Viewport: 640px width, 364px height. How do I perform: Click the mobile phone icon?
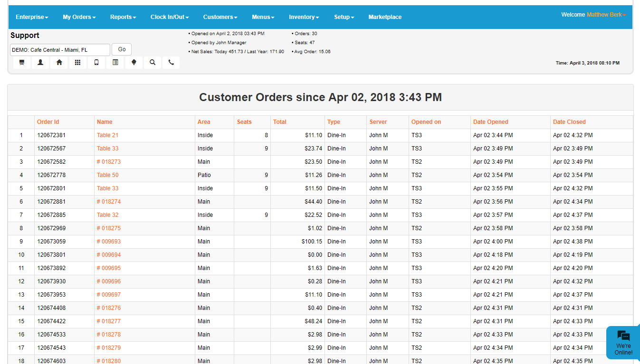(96, 63)
